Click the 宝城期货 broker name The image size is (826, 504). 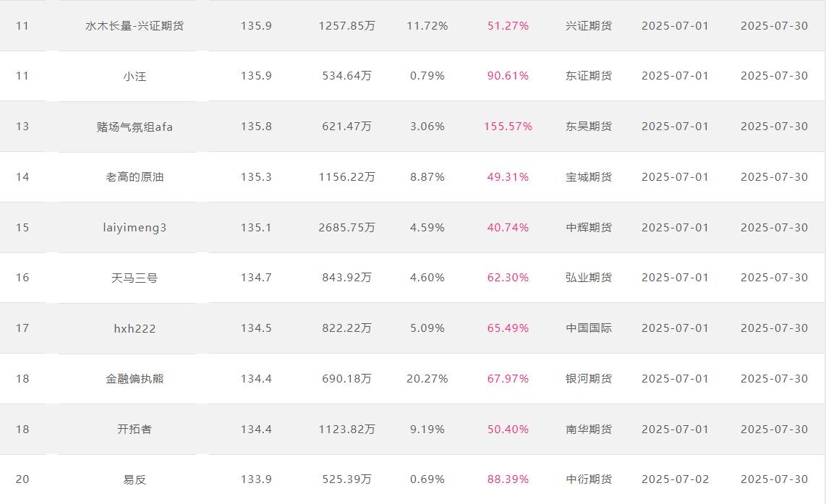tap(589, 177)
